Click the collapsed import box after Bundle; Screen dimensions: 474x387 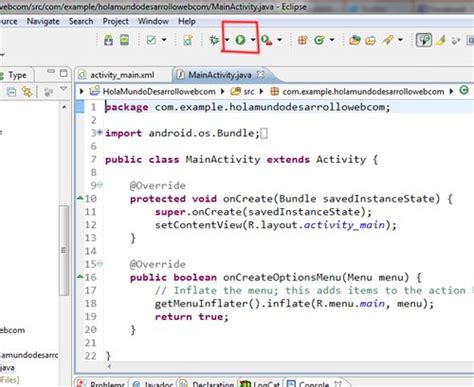264,134
